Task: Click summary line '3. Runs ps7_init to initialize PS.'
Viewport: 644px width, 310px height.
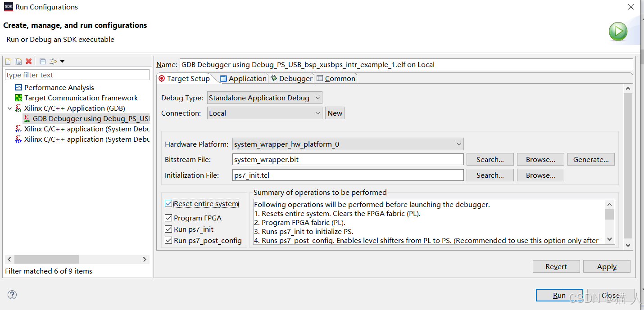Action: click(x=304, y=231)
